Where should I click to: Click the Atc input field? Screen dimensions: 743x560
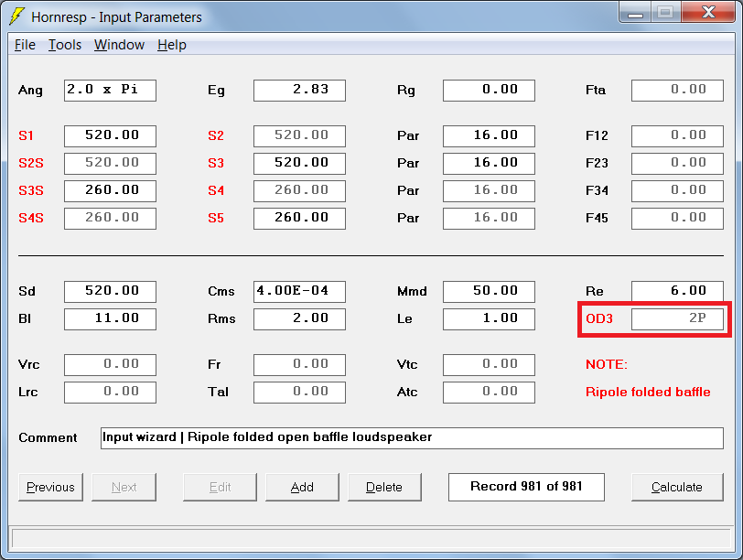point(489,393)
